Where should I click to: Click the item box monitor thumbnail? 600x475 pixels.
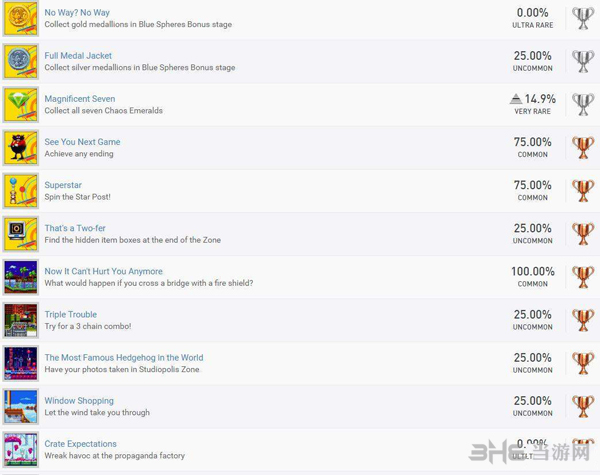[21, 234]
